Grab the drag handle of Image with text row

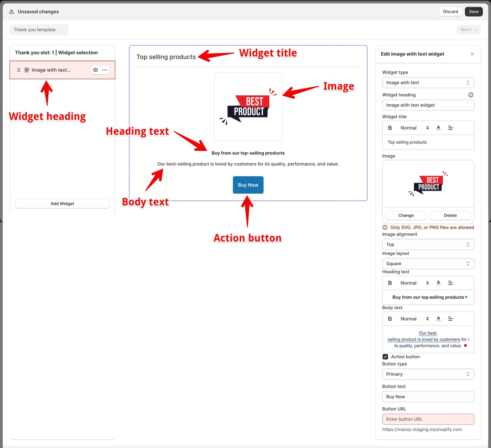[19, 70]
